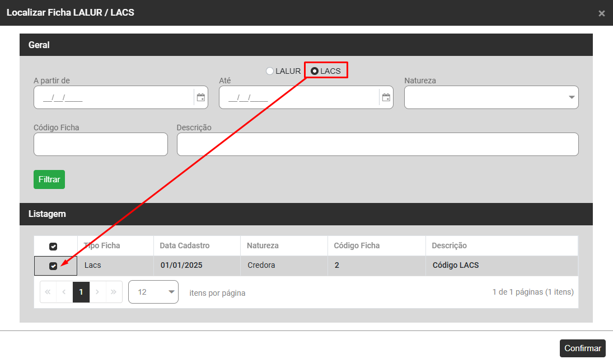Sort by Data Cadastro column header
Screen dimensions: 613x364
click(x=197, y=245)
